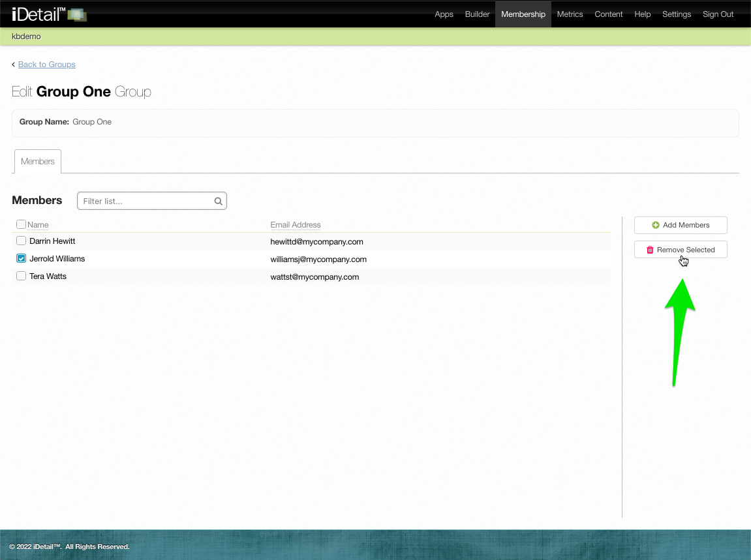Open the Membership menu
This screenshot has width=751, height=560.
[x=523, y=14]
